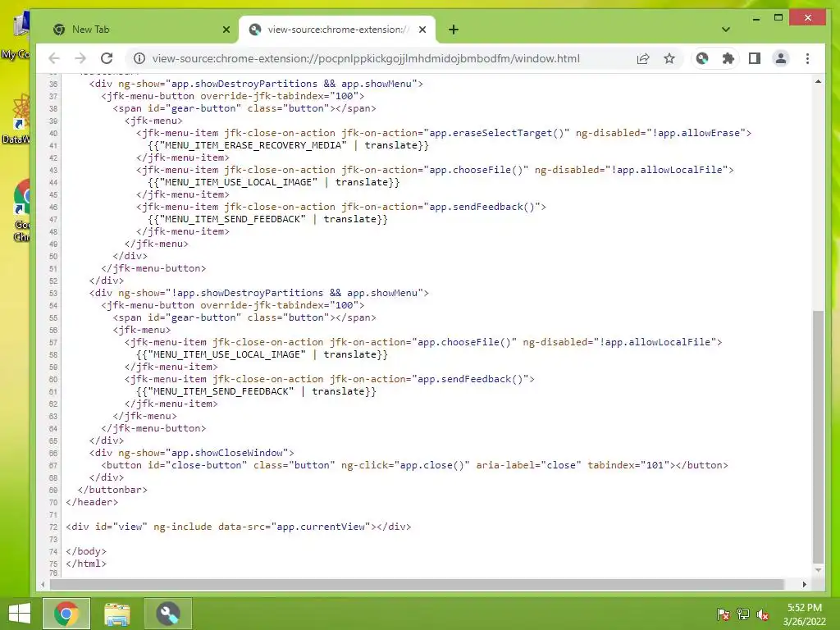Click "!app.allowErase" on line 40
This screenshot has height=630, width=840.
click(x=696, y=133)
